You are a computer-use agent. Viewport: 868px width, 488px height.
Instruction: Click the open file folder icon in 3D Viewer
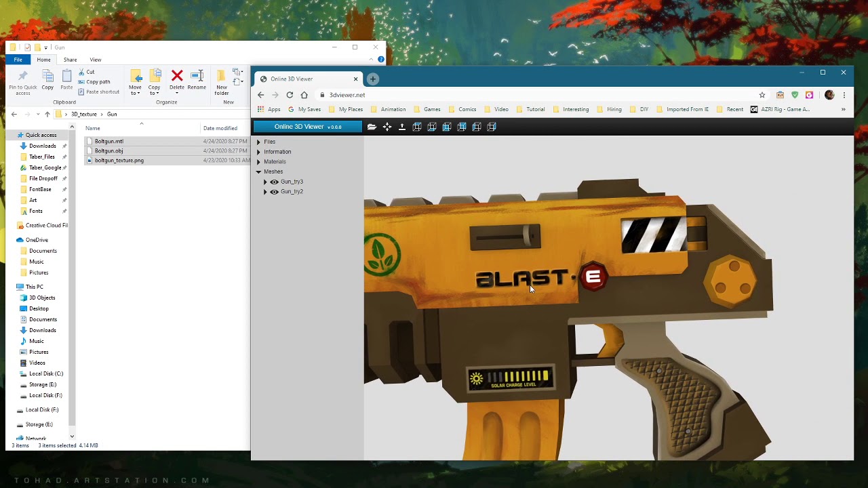pyautogui.click(x=372, y=127)
